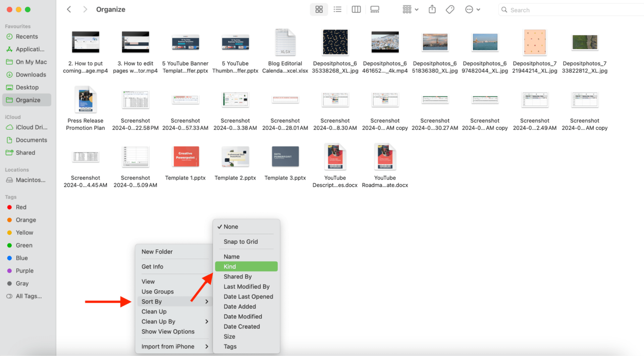644x356 pixels.
Task: Open the grouping dropdown in the toolbar
Action: point(410,9)
